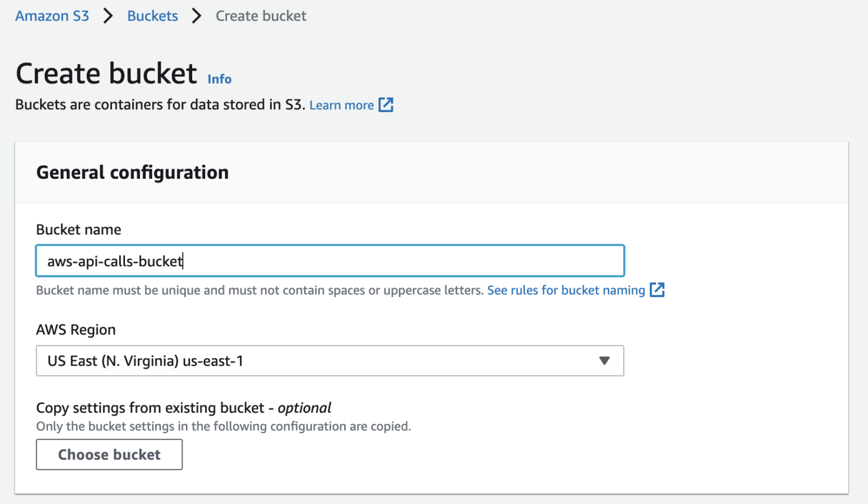This screenshot has width=868, height=504.
Task: Click the breadcrumb chevron before Create bucket
Action: (196, 16)
